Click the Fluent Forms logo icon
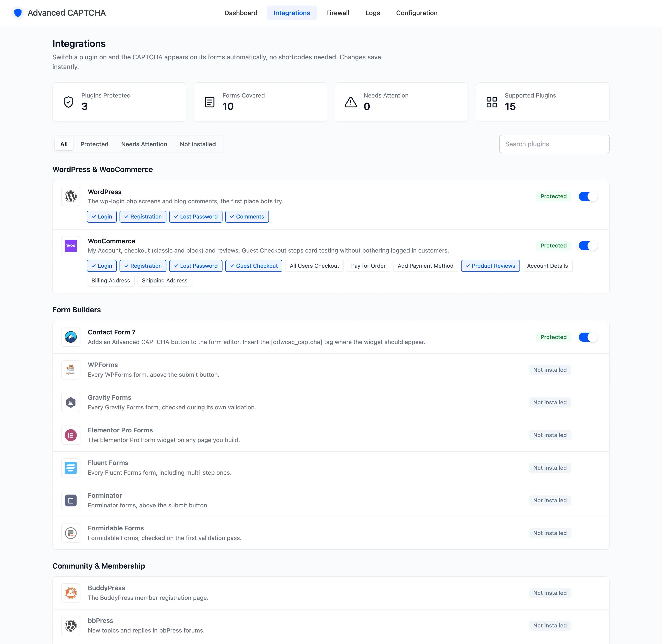Screen dimensions: 662x644 tap(71, 468)
